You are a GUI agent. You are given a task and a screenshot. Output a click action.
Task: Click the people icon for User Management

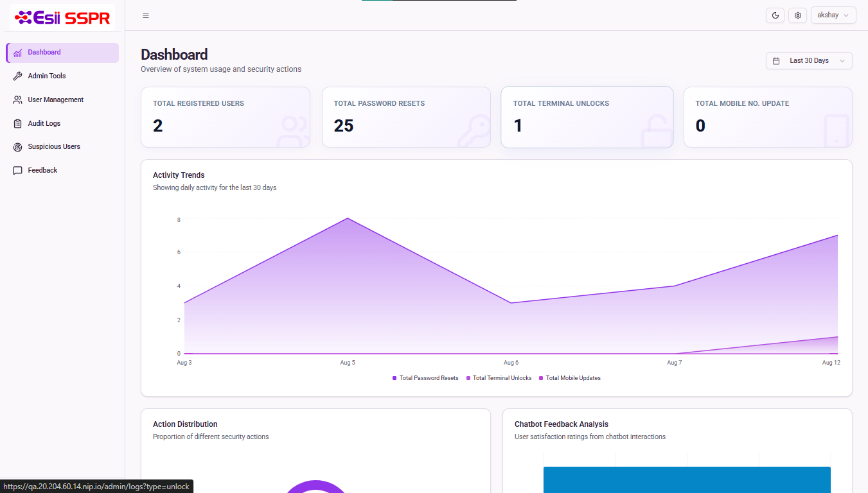tap(17, 100)
